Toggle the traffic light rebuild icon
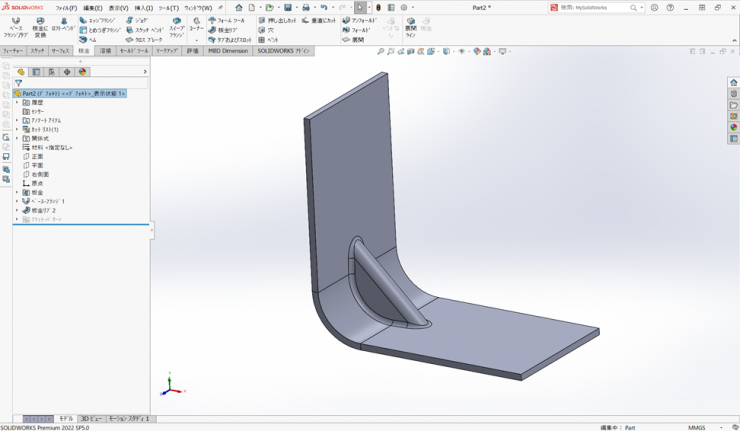This screenshot has width=740, height=431. tap(378, 7)
